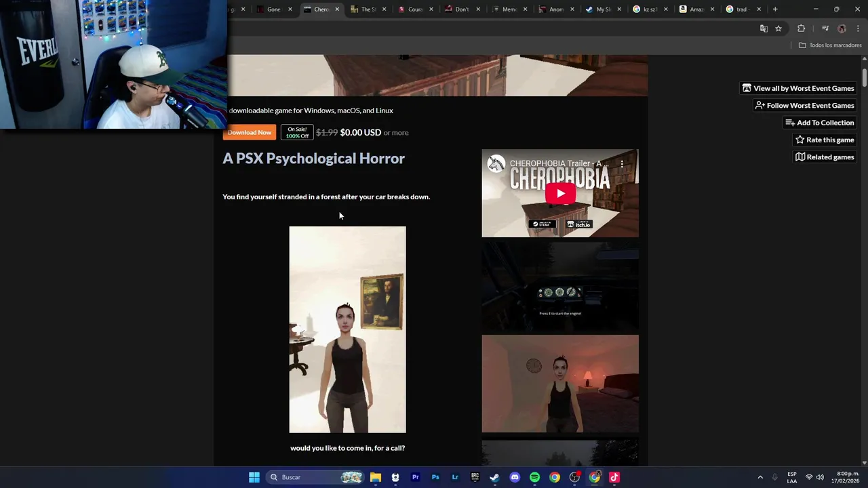Image resolution: width=868 pixels, height=488 pixels.
Task: Open TikTok from the taskbar
Action: [614, 477]
